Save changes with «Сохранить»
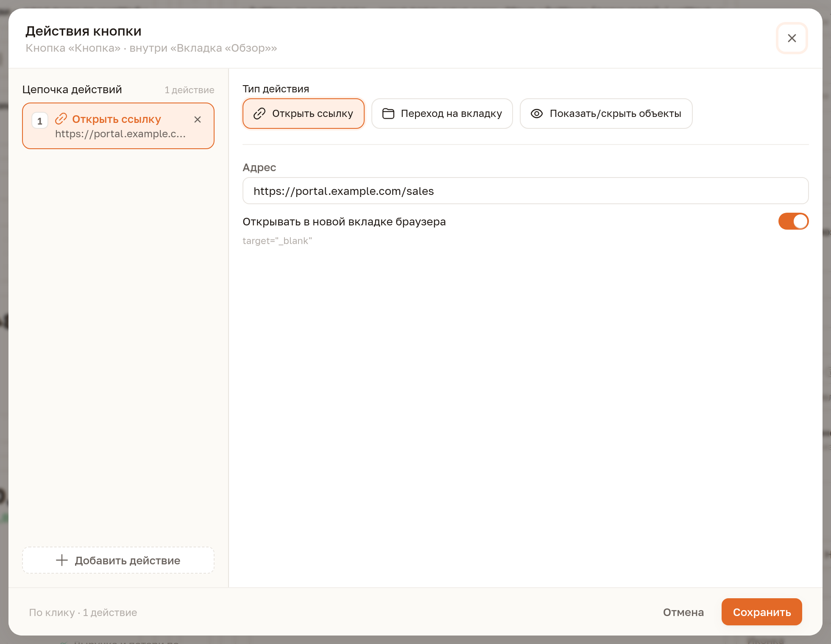Screen dimensions: 831x644 [761, 612]
